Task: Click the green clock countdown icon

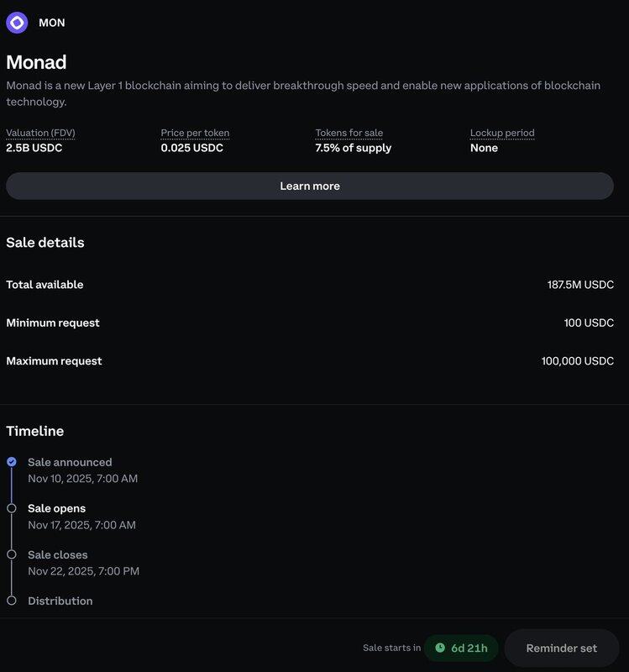Action: point(440,648)
